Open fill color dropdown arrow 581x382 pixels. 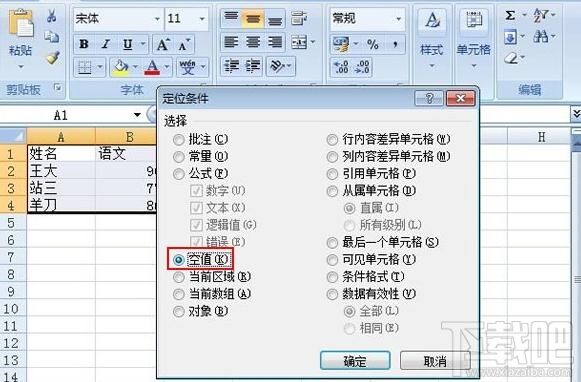pyautogui.click(x=135, y=67)
